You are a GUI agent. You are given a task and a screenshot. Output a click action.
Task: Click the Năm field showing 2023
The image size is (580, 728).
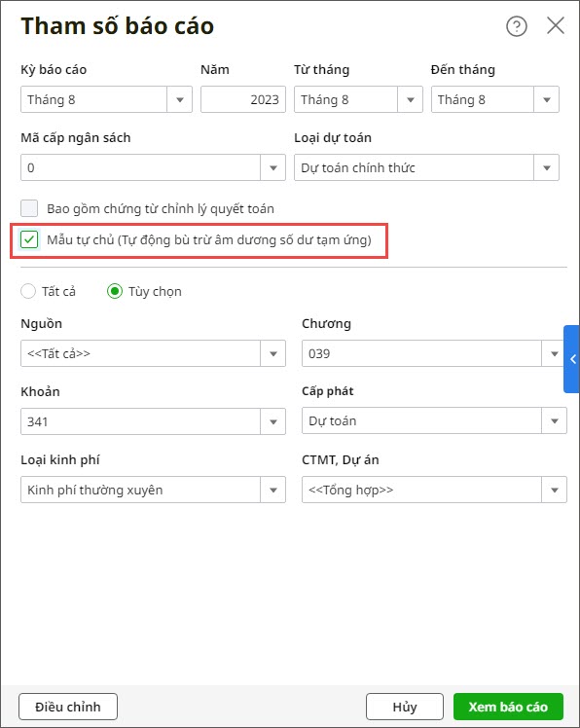[243, 99]
